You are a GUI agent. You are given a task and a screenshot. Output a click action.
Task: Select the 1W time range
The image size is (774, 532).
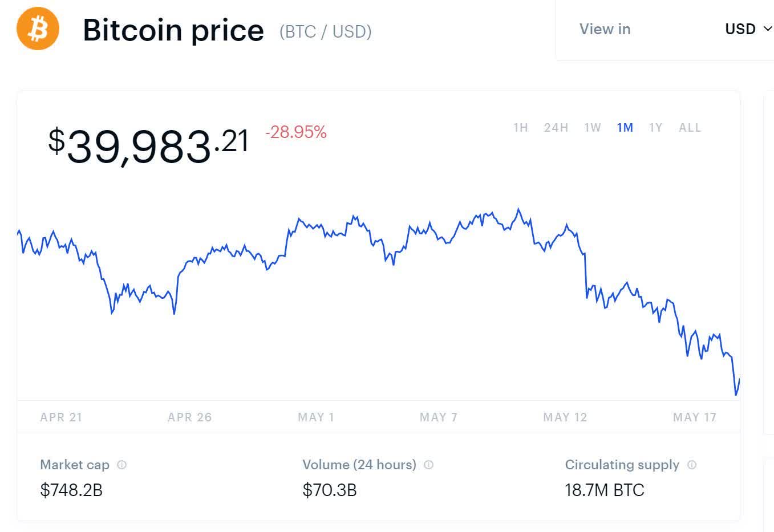click(x=593, y=128)
